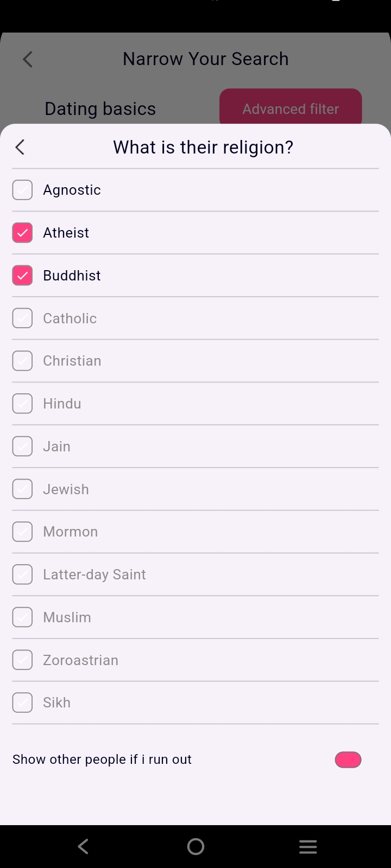Disable Show other people if I run out

pos(348,759)
